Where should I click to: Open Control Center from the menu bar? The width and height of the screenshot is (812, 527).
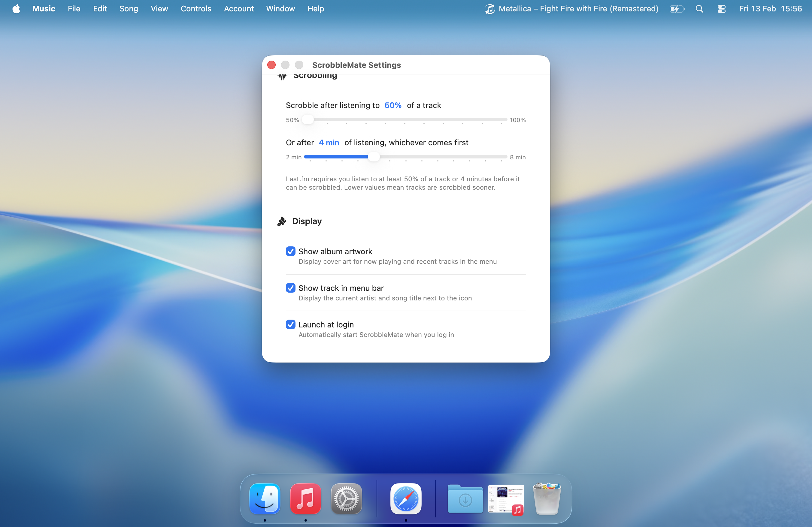(x=721, y=8)
